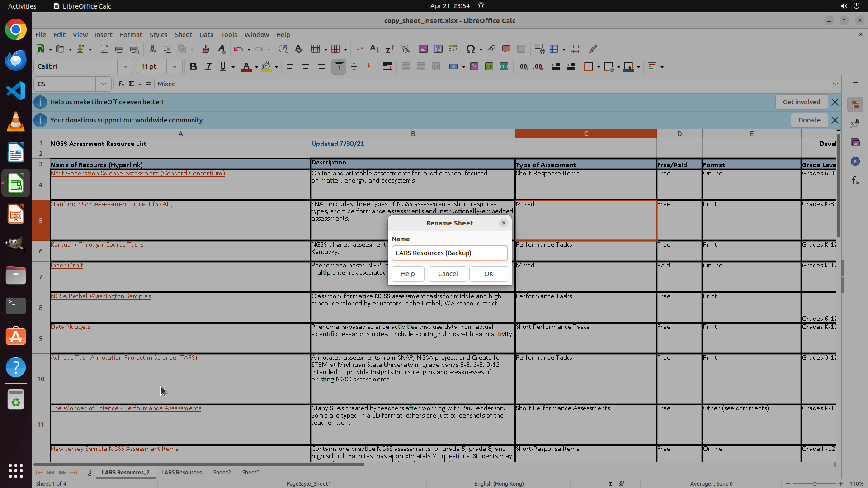Screen dimensions: 868x488
Task: Click the zoom slider in status bar
Action: (814, 483)
